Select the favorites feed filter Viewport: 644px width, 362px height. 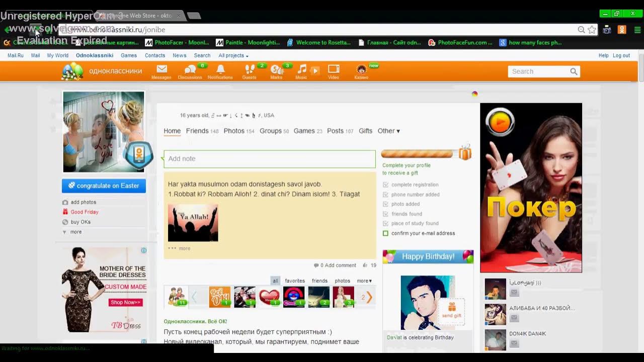[x=295, y=281]
